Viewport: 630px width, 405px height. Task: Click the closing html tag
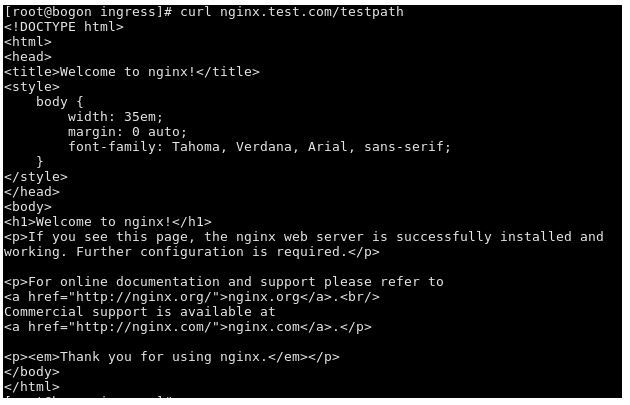click(32, 387)
